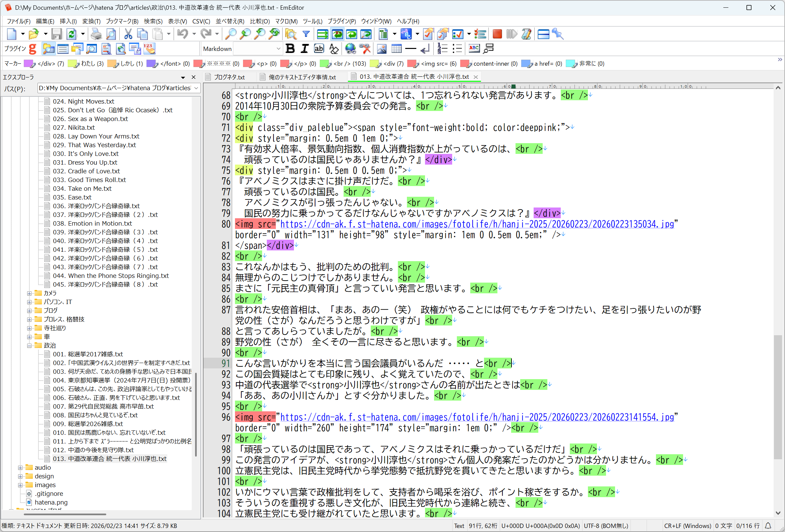Click the img src URL on line 80
Image resolution: width=785 pixels, height=532 pixels.
pyautogui.click(x=477, y=224)
